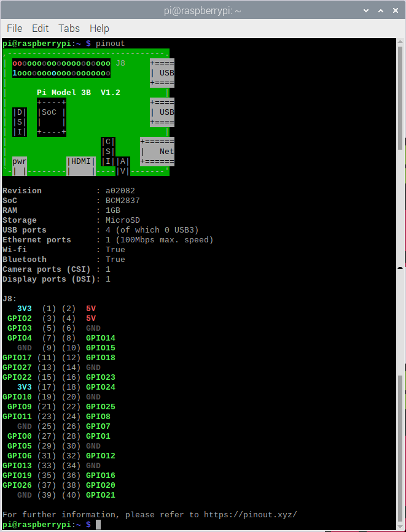This screenshot has height=532, width=406.
Task: Click the GPIO17 pin label
Action: [x=17, y=358]
